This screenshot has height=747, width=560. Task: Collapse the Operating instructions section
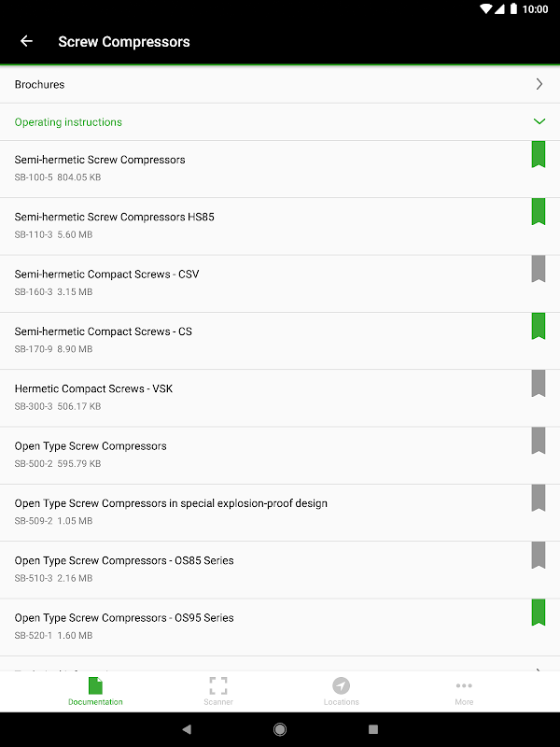(x=539, y=122)
